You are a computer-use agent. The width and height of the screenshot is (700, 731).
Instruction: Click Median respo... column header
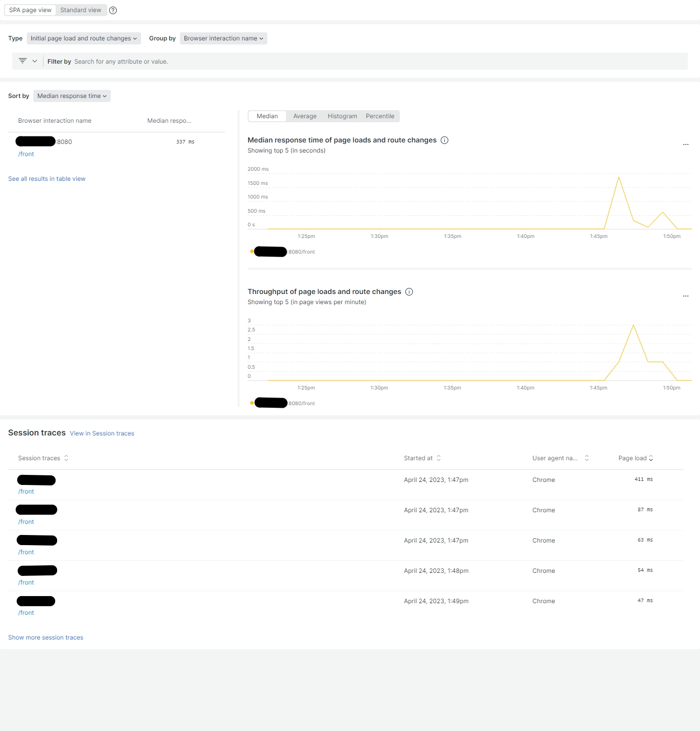(169, 121)
